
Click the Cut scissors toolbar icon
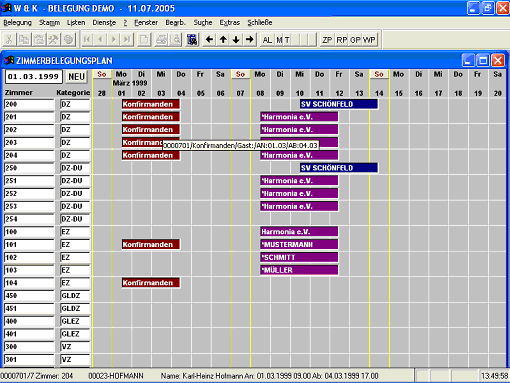9,40
